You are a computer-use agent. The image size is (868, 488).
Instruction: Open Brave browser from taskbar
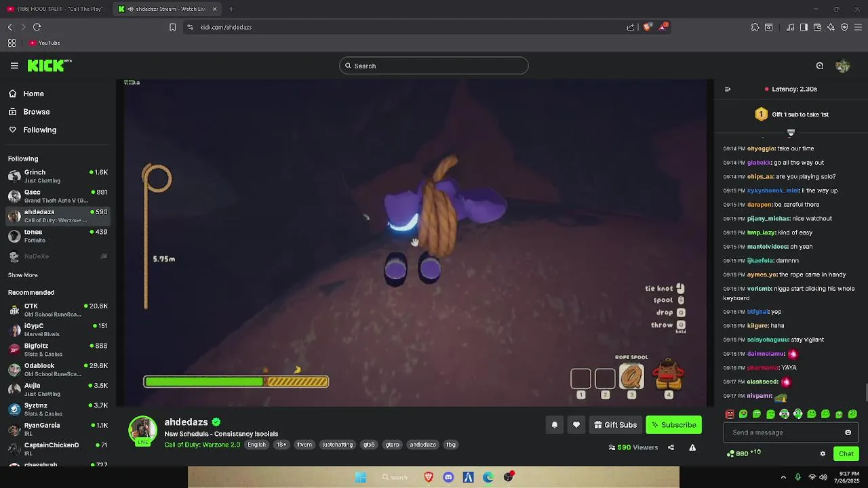429,477
